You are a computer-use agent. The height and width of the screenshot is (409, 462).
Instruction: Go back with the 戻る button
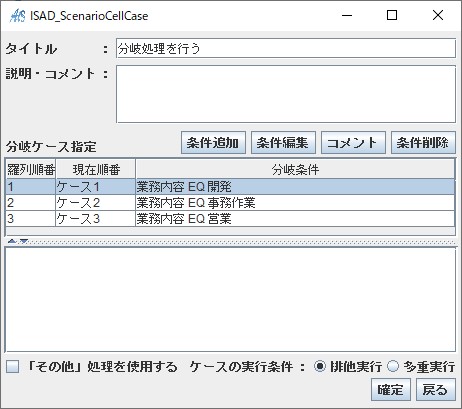click(x=436, y=389)
